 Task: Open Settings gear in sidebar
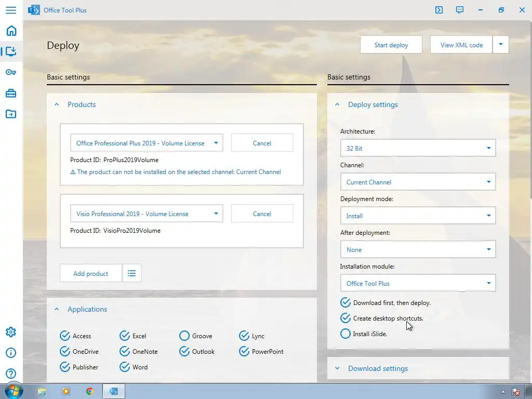(x=11, y=332)
